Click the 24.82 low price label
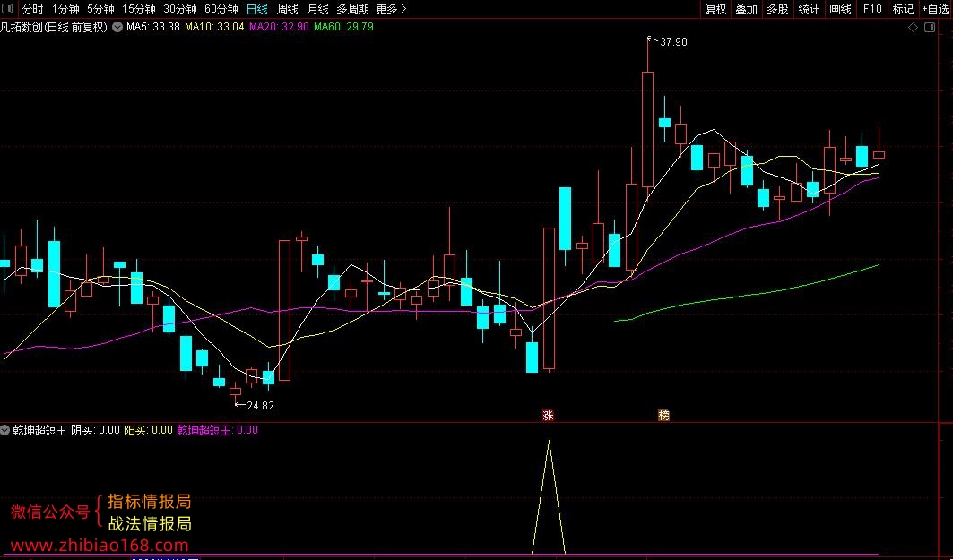This screenshot has height=560, width=953. tap(260, 406)
